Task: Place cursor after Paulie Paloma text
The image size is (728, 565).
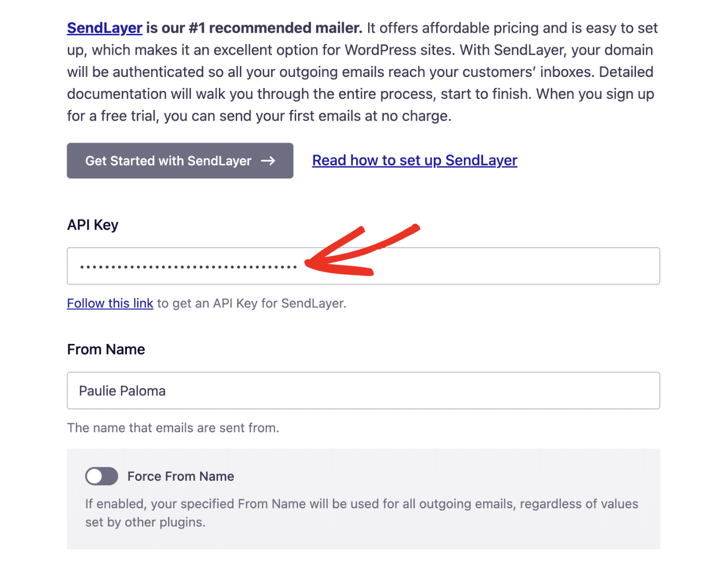Action: click(166, 391)
